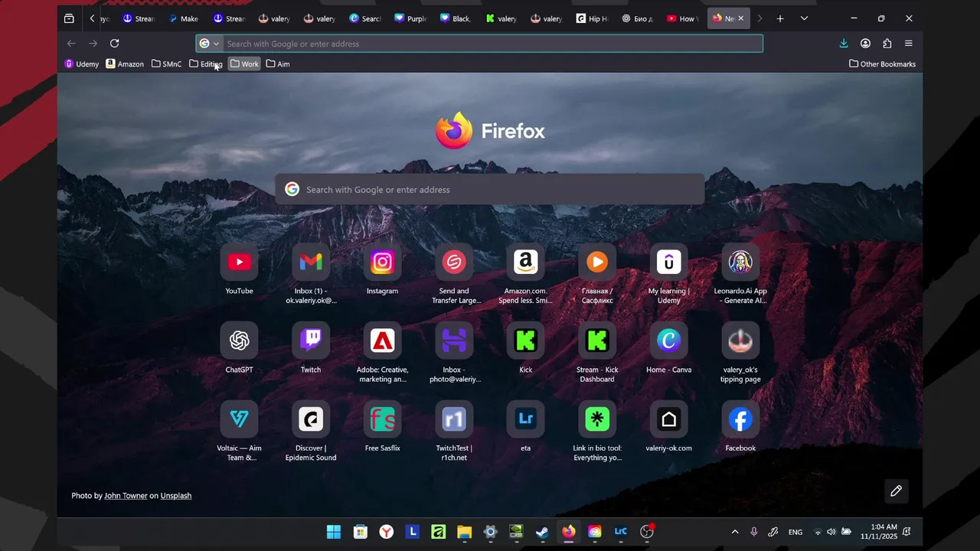Open File Explorer from the taskbar
The image size is (980, 551).
point(464,532)
